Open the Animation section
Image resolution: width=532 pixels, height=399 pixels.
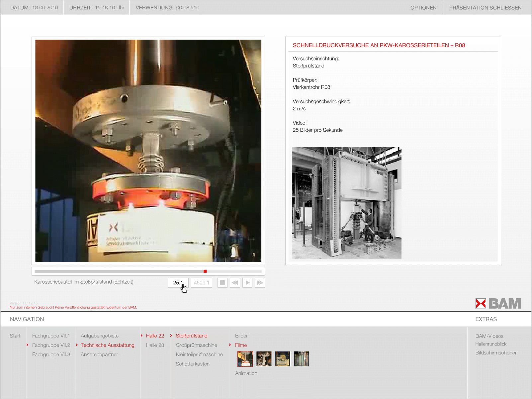[x=246, y=373]
